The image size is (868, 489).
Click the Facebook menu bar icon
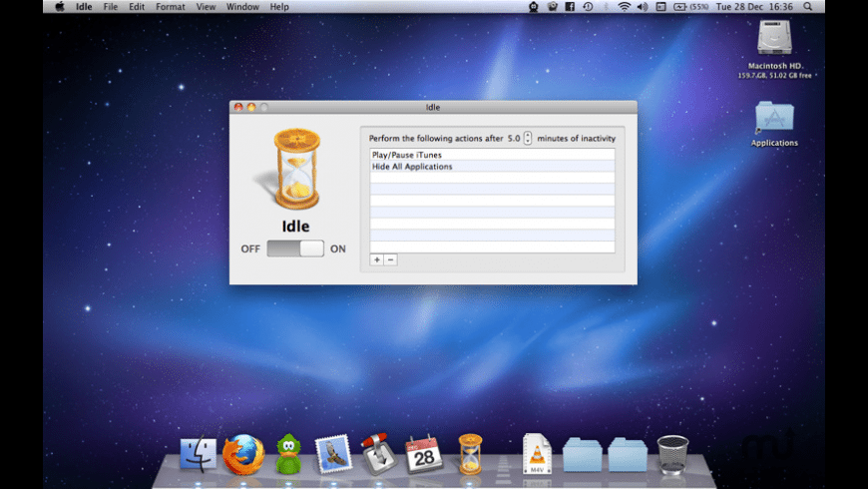(x=570, y=7)
